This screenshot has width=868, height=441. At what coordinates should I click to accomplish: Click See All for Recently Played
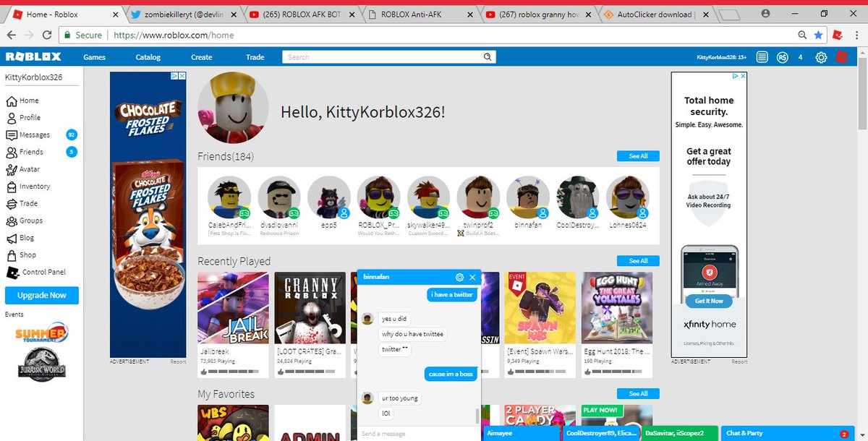click(x=638, y=261)
